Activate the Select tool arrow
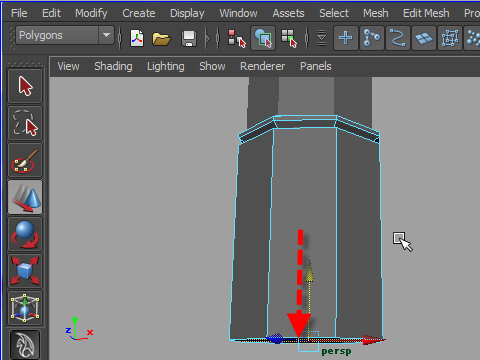The image size is (480, 360). tap(25, 86)
